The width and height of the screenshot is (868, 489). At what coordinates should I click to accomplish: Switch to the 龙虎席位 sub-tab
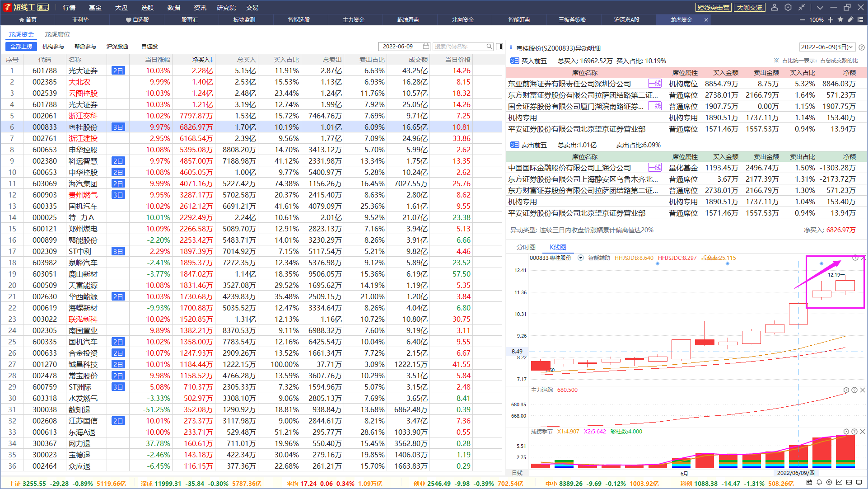click(x=57, y=34)
